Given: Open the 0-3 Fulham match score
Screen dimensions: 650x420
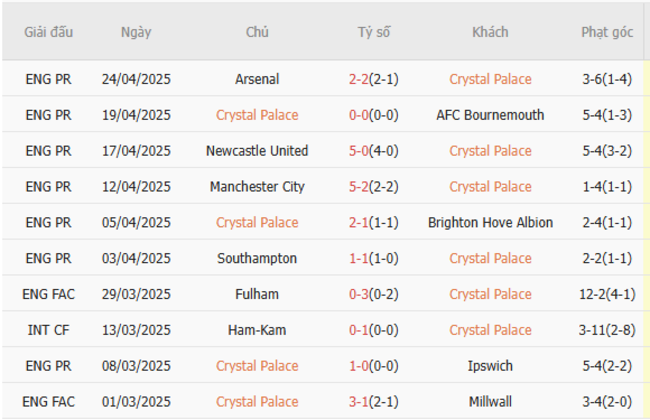Looking at the screenshot, I should (x=360, y=294).
